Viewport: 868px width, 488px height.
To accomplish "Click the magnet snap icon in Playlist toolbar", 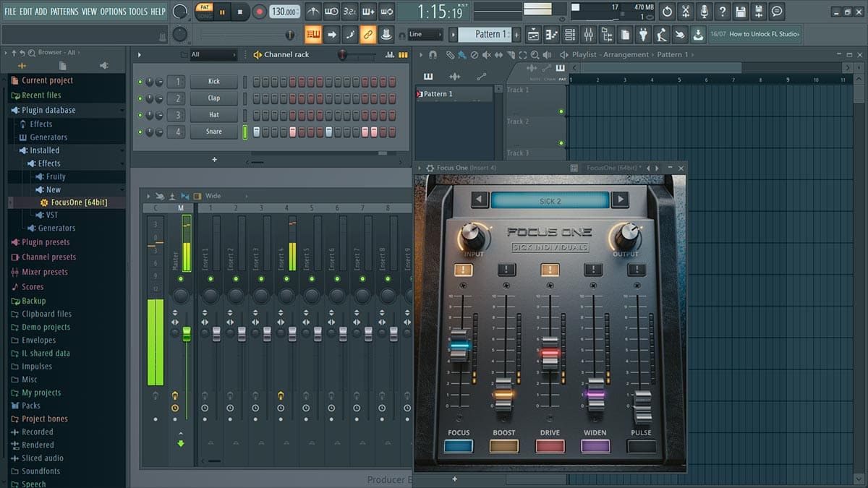I will (x=433, y=55).
